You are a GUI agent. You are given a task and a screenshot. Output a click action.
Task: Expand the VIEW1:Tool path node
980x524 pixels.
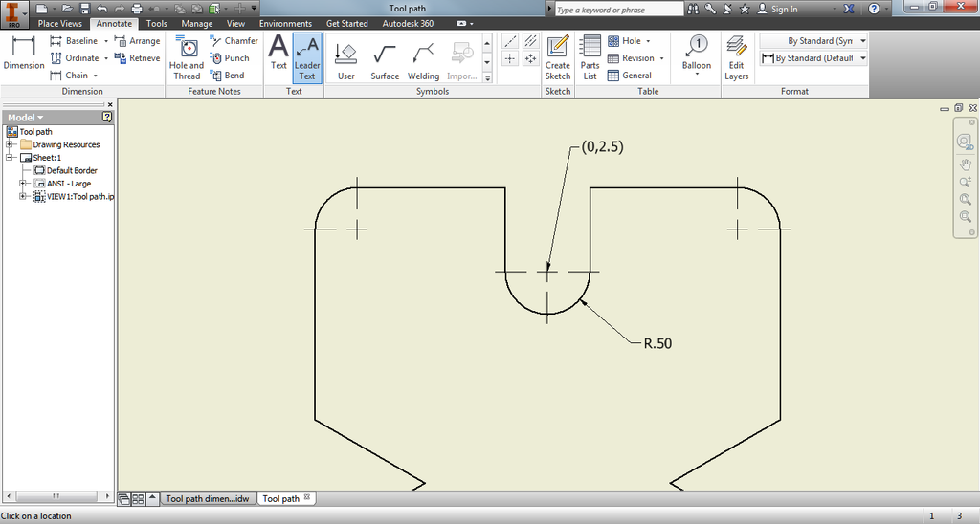pyautogui.click(x=23, y=197)
